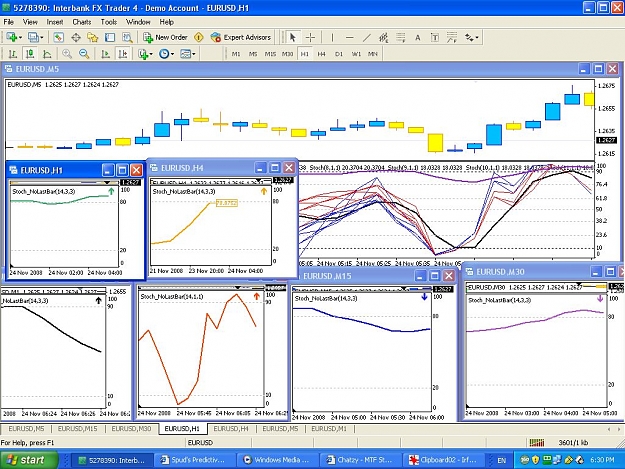Show the Market Watch panel
The width and height of the screenshot is (625, 469).
59,37
